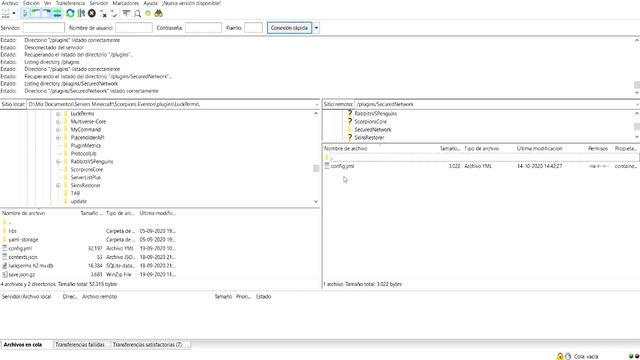The image size is (640, 360).
Task: Select remote SkinsRestorer folder
Action: 369,138
